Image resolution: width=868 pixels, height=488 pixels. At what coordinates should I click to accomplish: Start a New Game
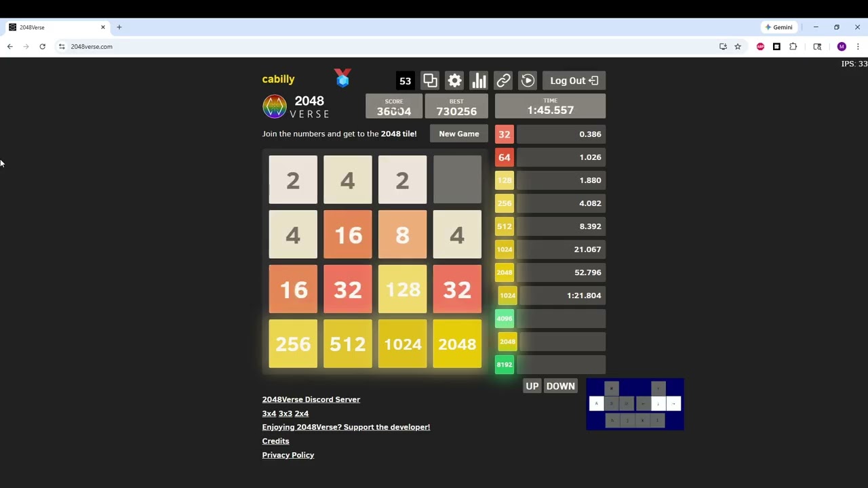pos(459,134)
